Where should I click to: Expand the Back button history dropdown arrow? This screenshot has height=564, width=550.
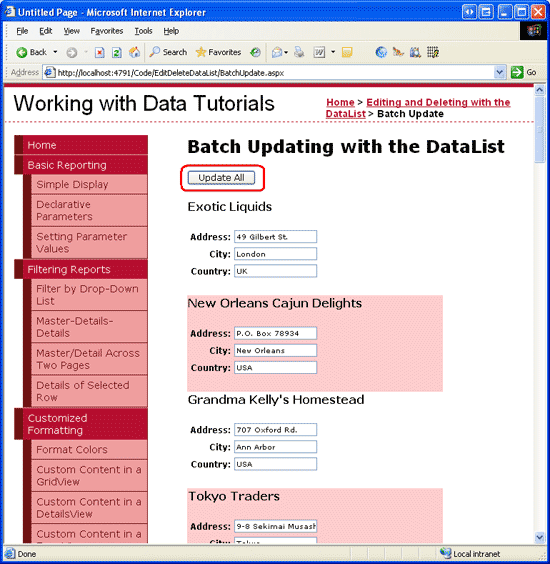(x=55, y=52)
